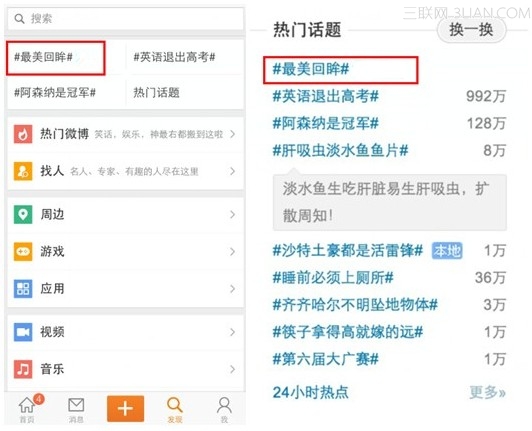Screen dimensions: 532x431
Task: Open #齐齐哈尔不明坠地物体# topic
Action: (355, 305)
